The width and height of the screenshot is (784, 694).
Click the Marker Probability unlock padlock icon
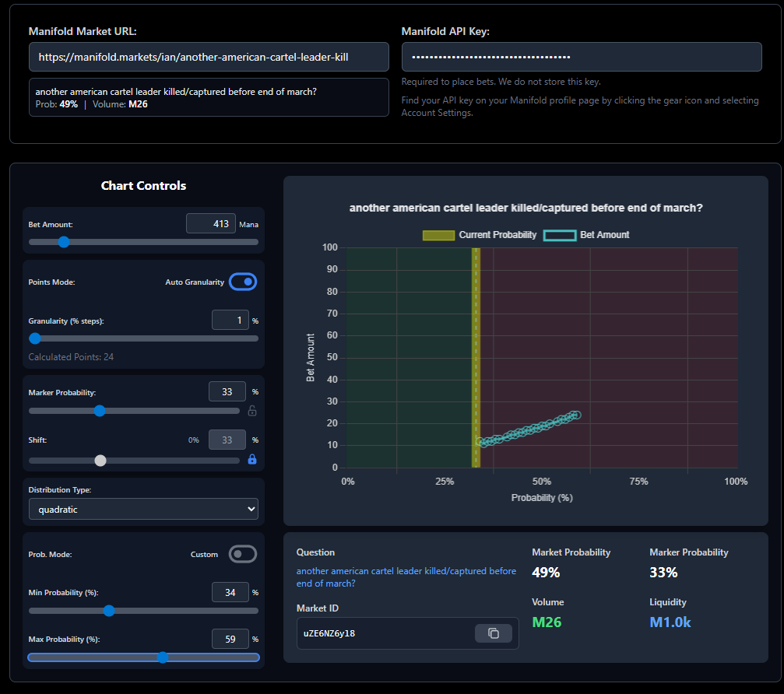pyautogui.click(x=251, y=411)
